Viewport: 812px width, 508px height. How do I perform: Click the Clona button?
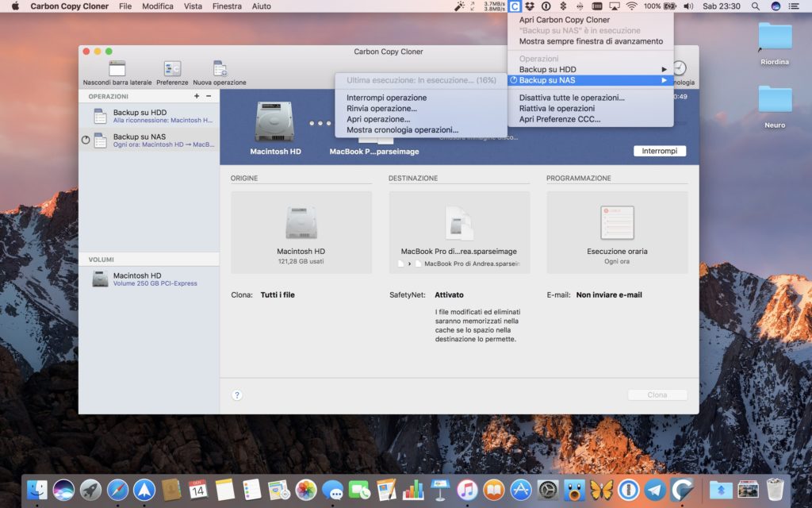click(657, 395)
